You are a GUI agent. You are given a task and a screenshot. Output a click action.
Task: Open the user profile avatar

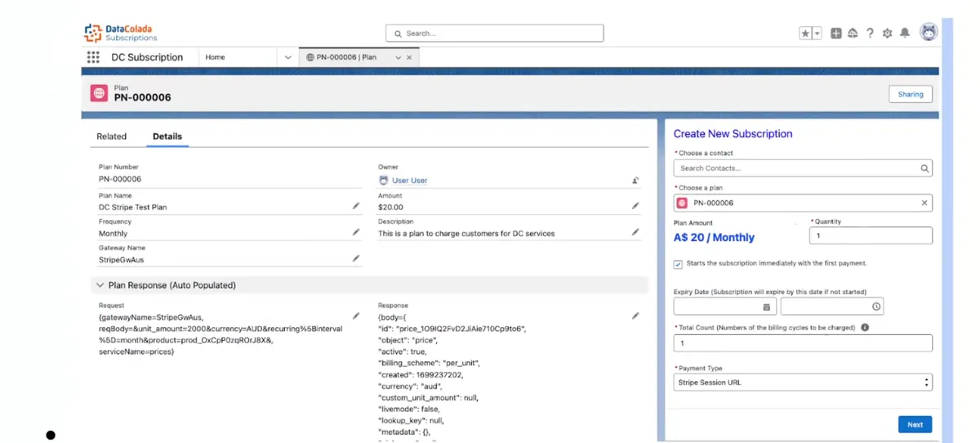[929, 33]
